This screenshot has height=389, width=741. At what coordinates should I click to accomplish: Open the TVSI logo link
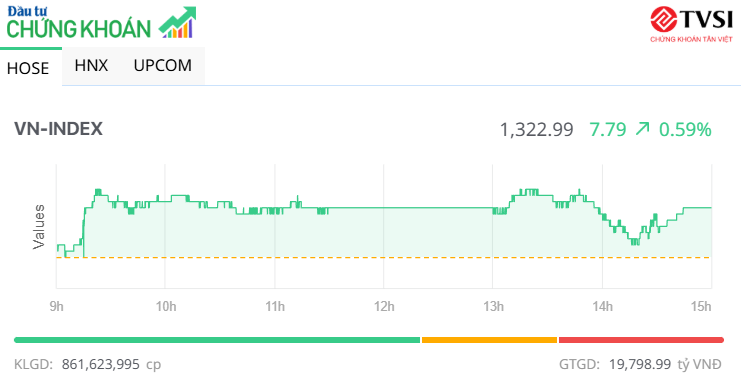point(691,25)
